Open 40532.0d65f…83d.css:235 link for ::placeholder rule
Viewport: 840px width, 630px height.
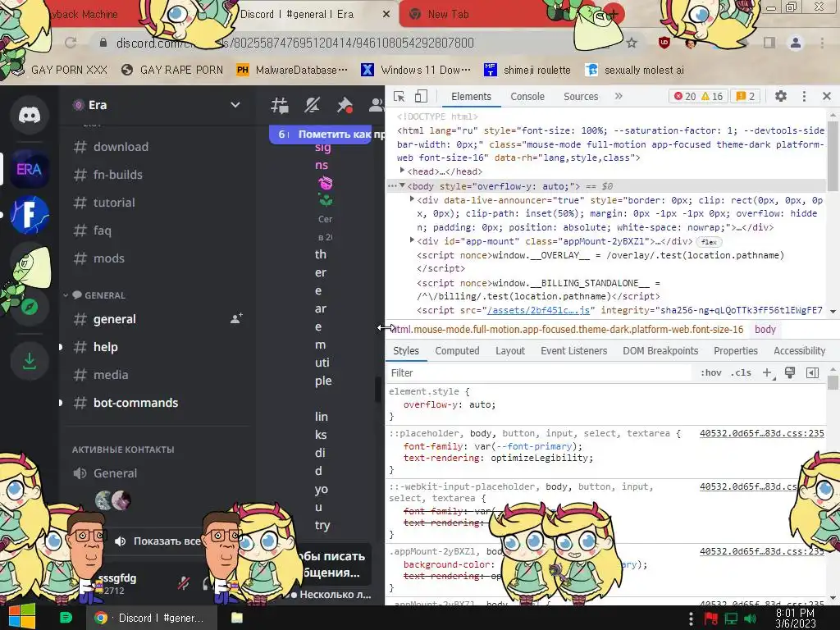(x=762, y=433)
